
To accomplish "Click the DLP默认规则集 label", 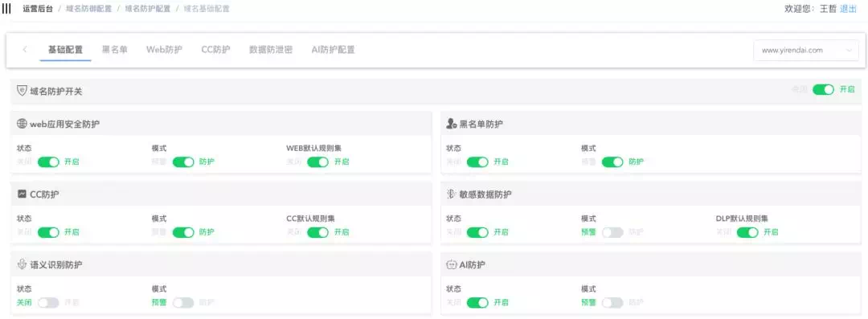I will pos(742,219).
